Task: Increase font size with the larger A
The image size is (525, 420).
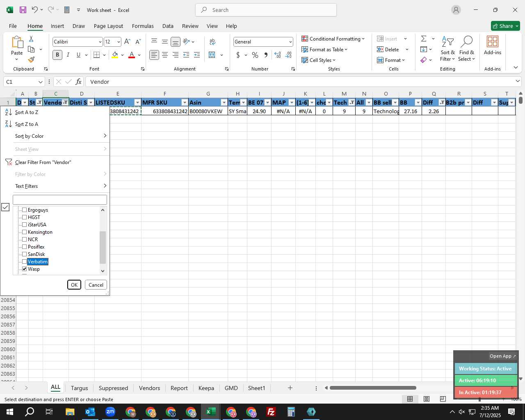Action: 127,42
